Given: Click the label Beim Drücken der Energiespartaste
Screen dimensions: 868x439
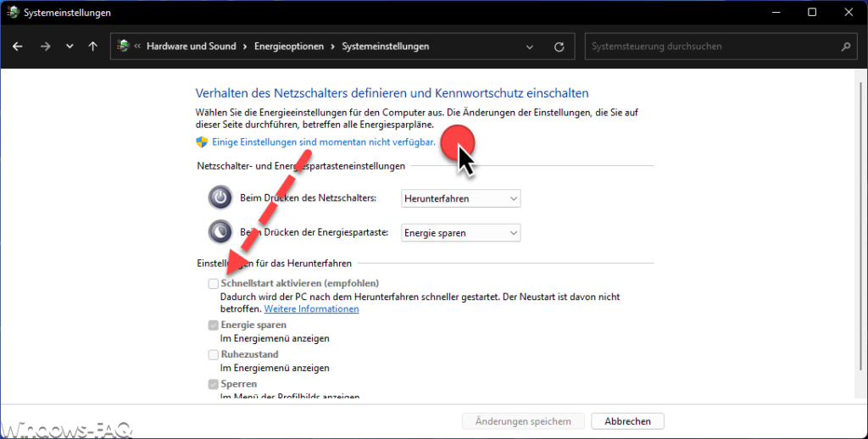Looking at the screenshot, I should click(x=314, y=232).
